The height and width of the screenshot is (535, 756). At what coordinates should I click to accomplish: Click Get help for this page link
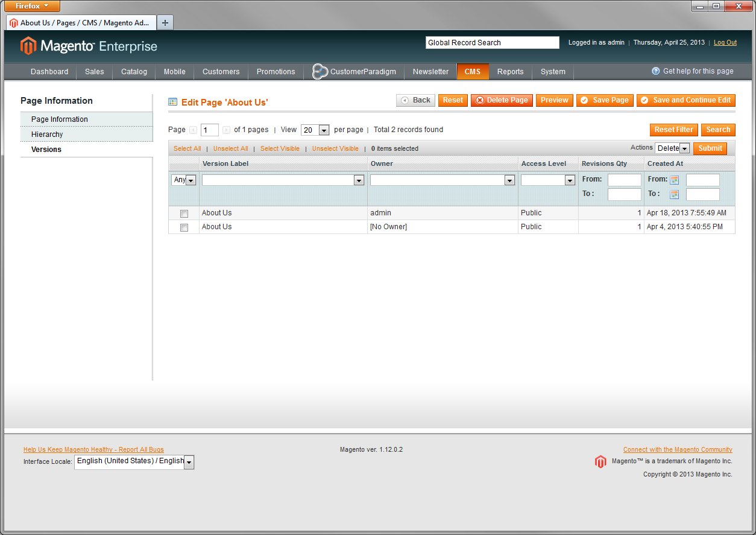(x=698, y=71)
